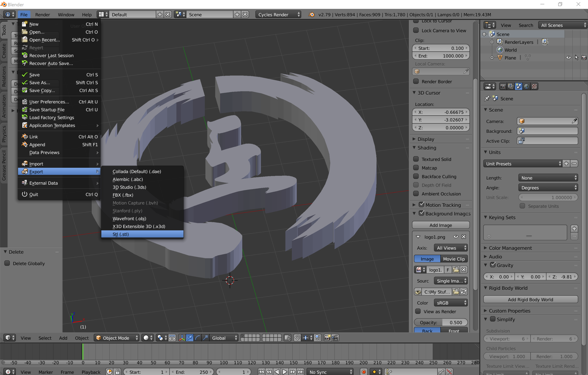Click the Add Image button
Viewport: 588px width, 375px height.
coord(441,225)
